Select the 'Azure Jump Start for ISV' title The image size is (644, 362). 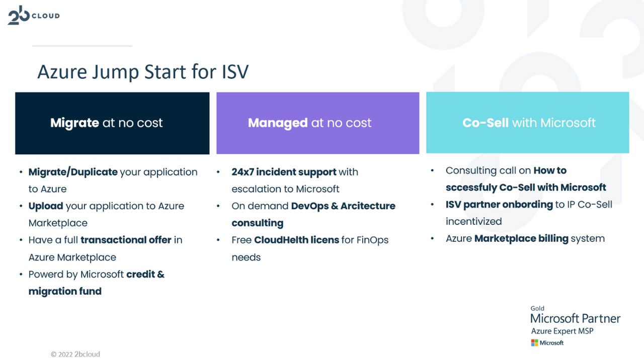click(x=143, y=72)
